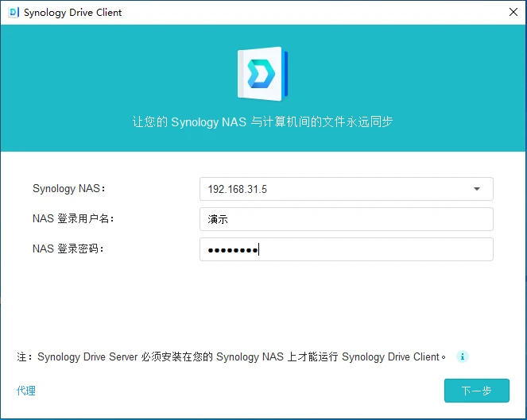This screenshot has height=420, width=527.
Task: Click the Synology NAS address field 192.168.31.5
Action: tap(347, 189)
